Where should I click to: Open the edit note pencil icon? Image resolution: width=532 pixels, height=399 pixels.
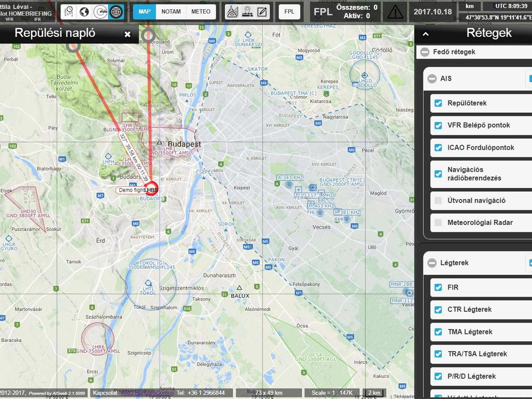[x=262, y=11]
